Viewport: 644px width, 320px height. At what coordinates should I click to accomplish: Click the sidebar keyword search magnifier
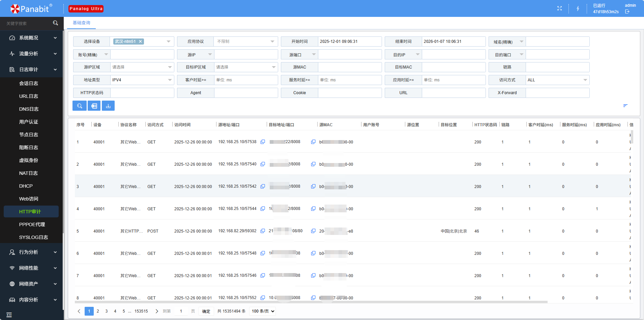pos(56,23)
